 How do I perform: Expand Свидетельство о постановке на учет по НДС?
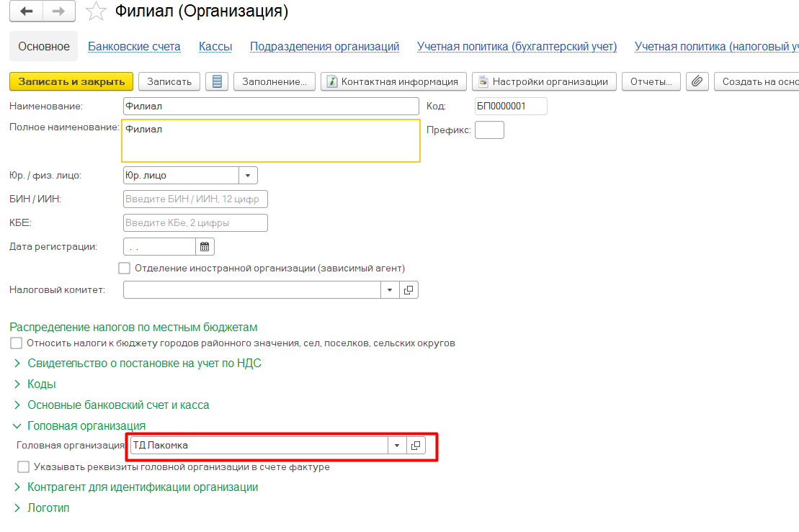coord(144,364)
